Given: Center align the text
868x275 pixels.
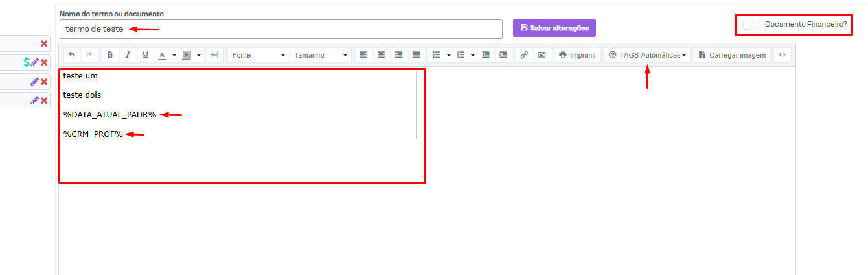Looking at the screenshot, I should pos(381,55).
